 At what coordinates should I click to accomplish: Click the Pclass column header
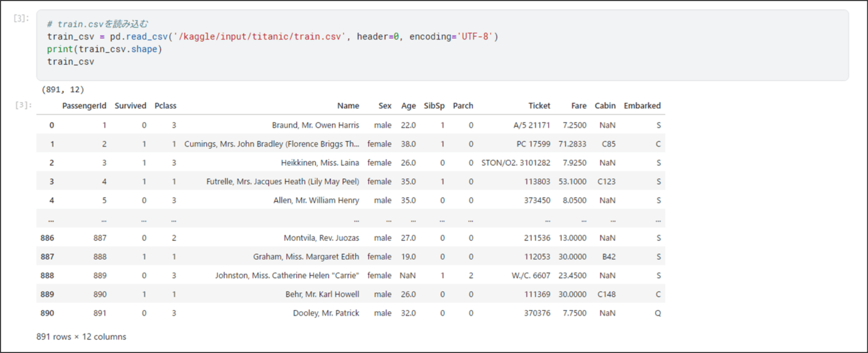[165, 106]
